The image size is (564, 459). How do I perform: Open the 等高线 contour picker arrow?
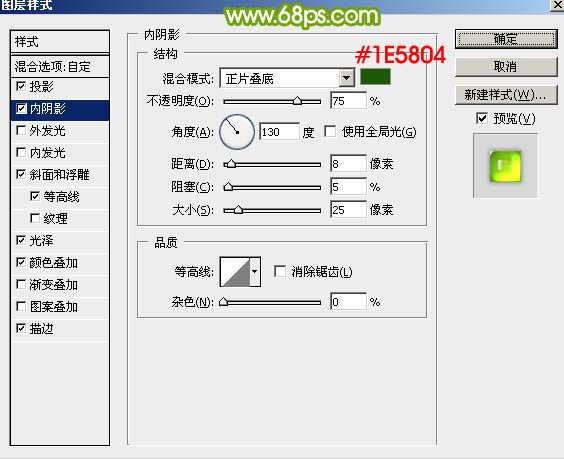(x=255, y=272)
